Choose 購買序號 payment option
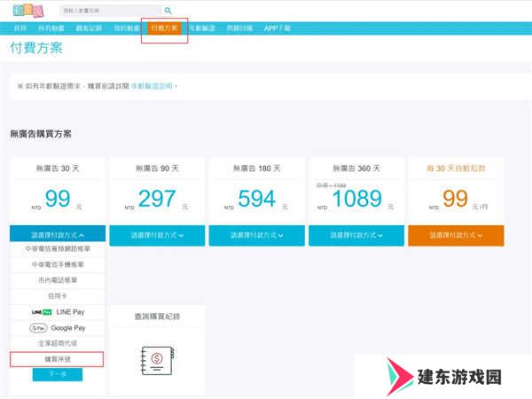 tap(57, 359)
